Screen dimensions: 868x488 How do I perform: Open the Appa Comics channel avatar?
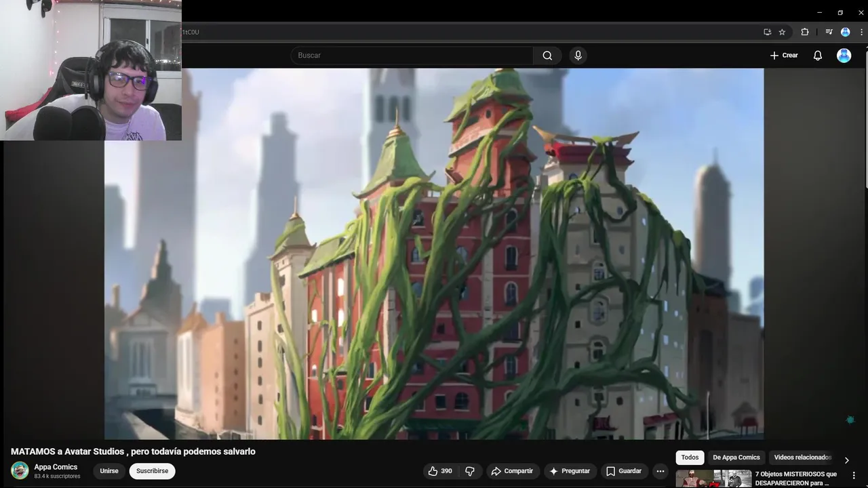point(20,470)
